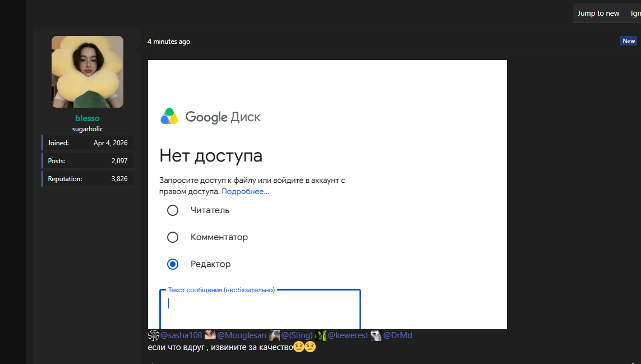
Task: Click (Sting)'s small avatar icon
Action: tap(274, 335)
